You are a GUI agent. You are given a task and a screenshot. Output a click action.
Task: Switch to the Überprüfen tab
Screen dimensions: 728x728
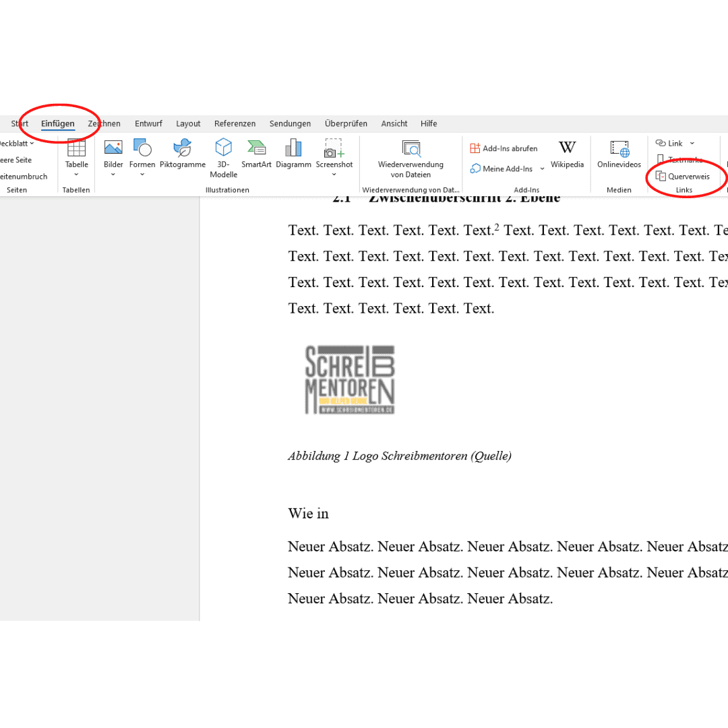(x=346, y=123)
